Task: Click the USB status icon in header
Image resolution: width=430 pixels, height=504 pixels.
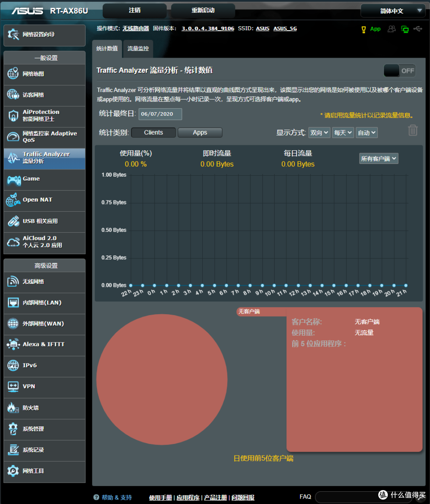Action: (x=418, y=29)
